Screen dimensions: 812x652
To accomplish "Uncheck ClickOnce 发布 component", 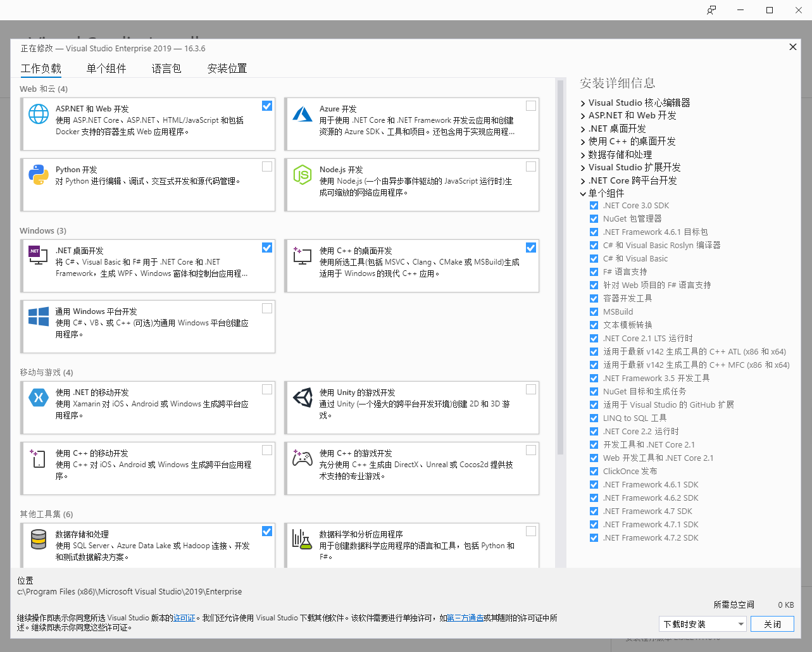I will (x=594, y=471).
